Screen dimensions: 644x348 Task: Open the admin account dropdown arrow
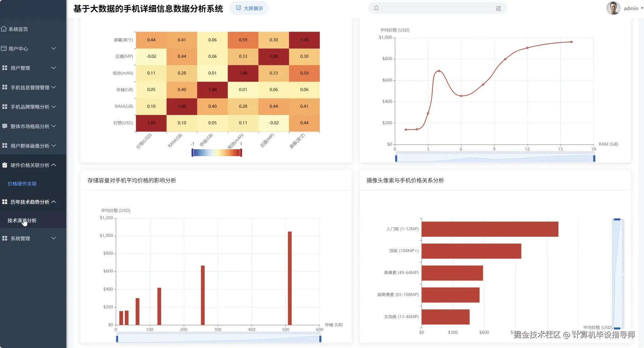coord(642,8)
